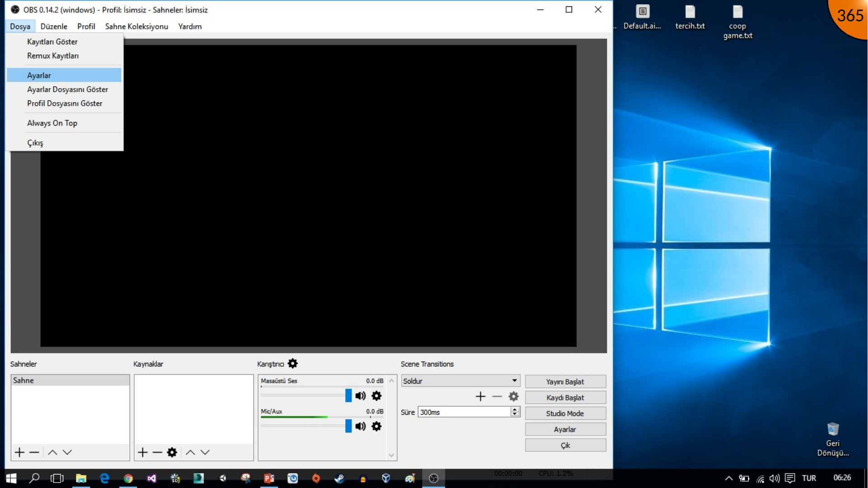Open Ayarlar button in controls panel
Image resolution: width=868 pixels, height=488 pixels.
coord(565,429)
